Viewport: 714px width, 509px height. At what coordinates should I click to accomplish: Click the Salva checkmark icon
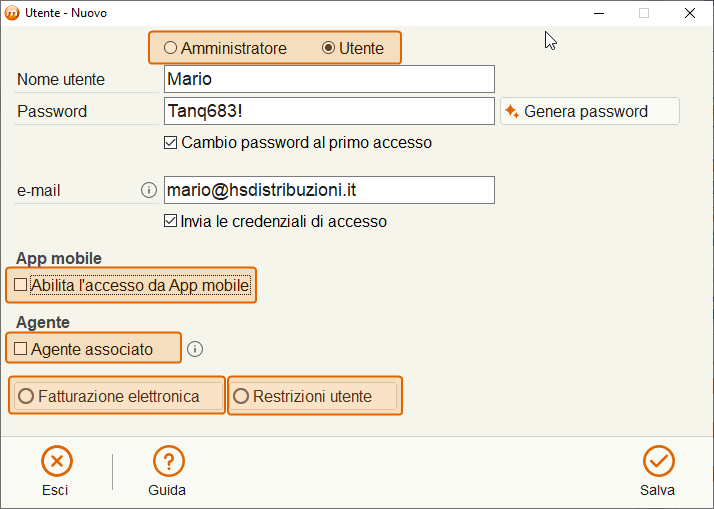658,461
